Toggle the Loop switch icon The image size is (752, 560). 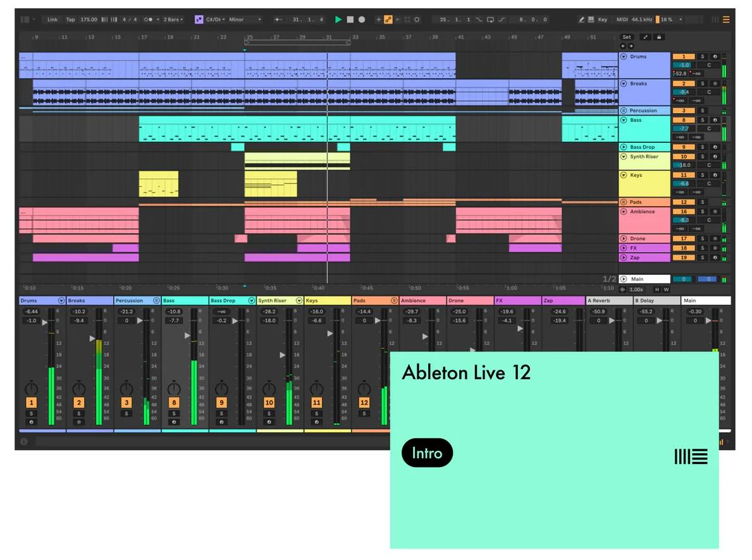(490, 20)
